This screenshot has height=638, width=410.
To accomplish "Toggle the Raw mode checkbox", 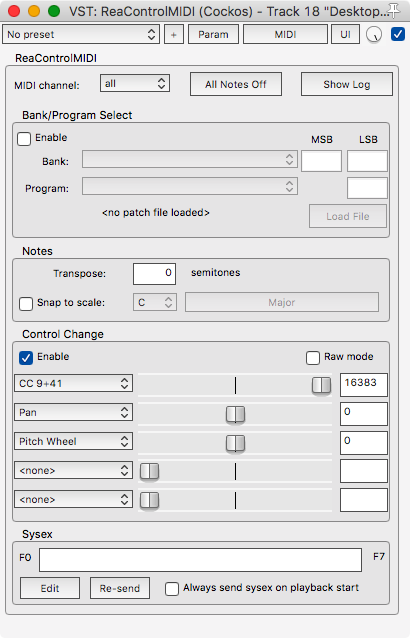I will pos(313,358).
